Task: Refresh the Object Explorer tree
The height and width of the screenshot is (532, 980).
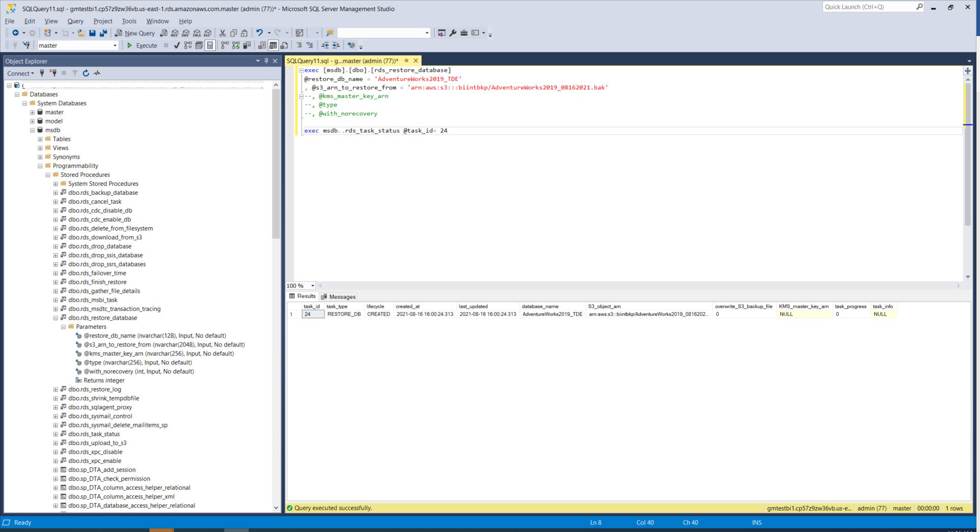Action: click(x=86, y=73)
